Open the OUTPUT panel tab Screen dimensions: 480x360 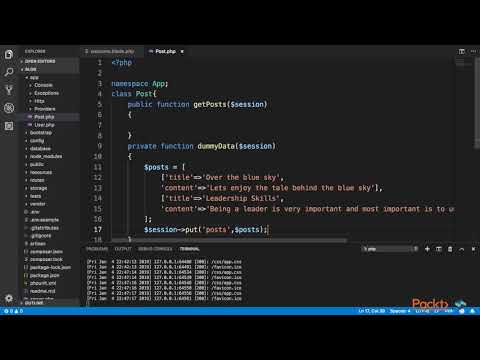(x=123, y=249)
